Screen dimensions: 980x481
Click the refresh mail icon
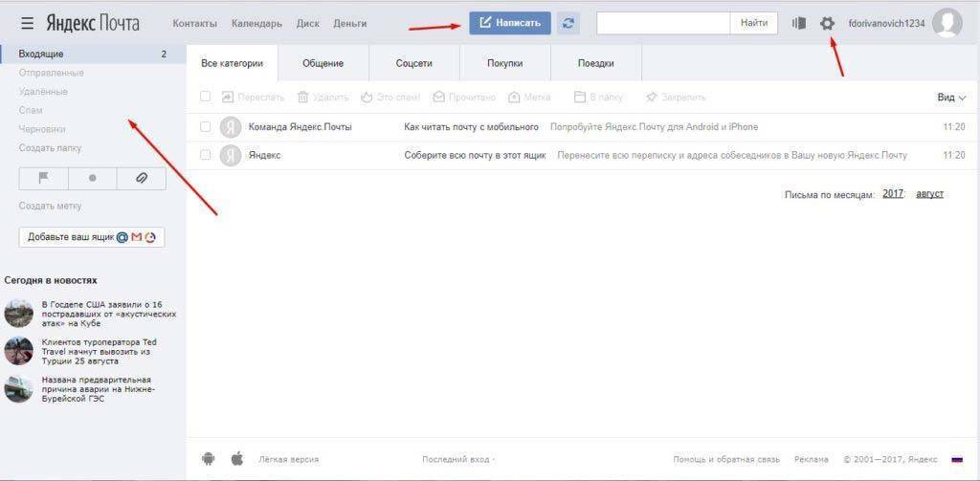[568, 23]
